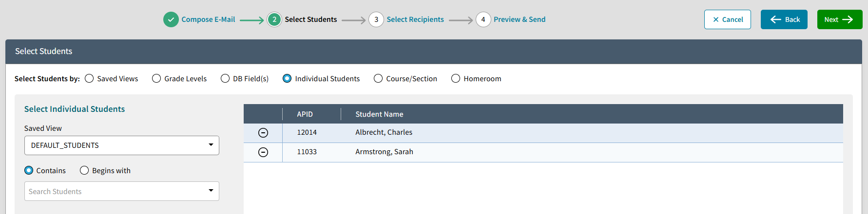The height and width of the screenshot is (214, 868).
Task: Choose the DB Field(s) radio option
Action: [225, 78]
